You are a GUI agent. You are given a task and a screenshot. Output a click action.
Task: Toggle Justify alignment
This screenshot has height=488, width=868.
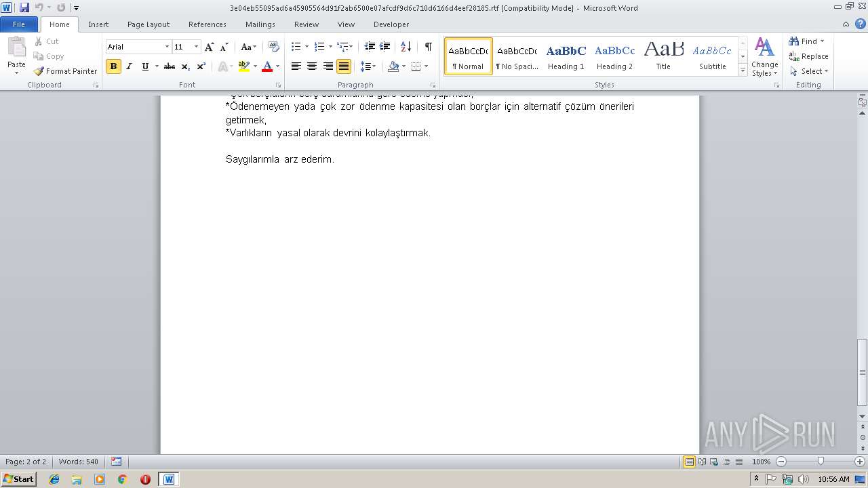(344, 66)
